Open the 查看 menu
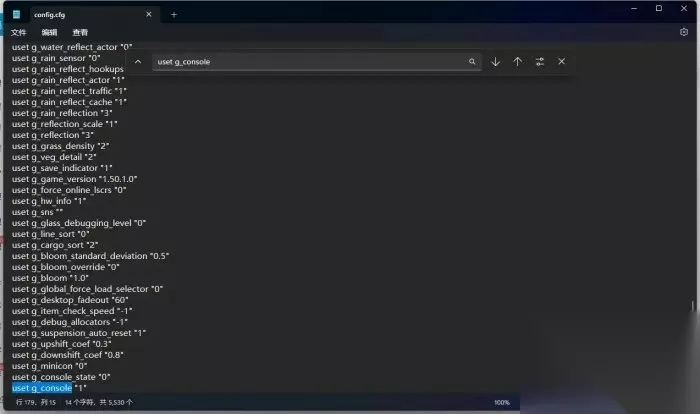Image resolution: width=700 pixels, height=414 pixels. [80, 33]
